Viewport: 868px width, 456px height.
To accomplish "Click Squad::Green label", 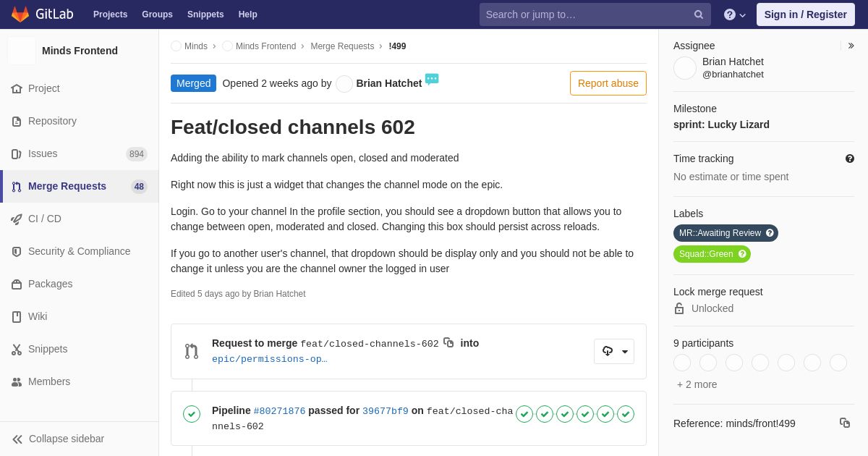I will pos(712,254).
